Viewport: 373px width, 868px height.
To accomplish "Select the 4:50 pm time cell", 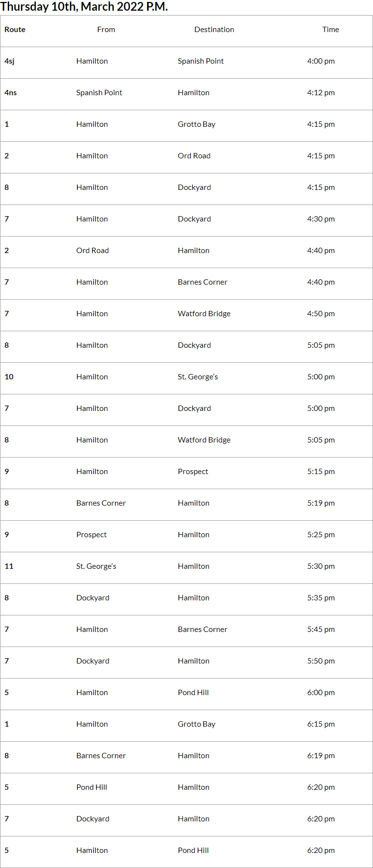I will [321, 314].
